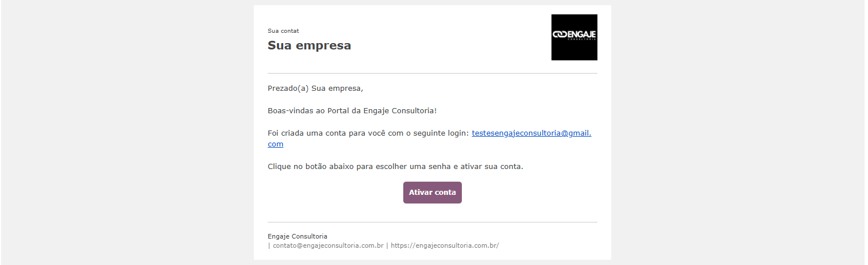Click the "Boas-vindas ao Portal" welcome sentence
This screenshot has width=868, height=265.
(352, 110)
